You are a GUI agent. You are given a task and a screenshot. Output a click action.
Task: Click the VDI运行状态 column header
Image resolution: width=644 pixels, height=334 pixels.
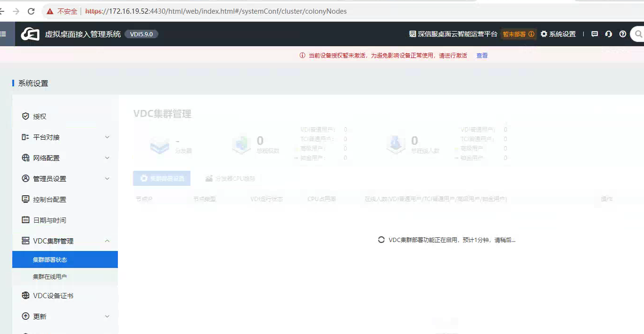tap(266, 199)
